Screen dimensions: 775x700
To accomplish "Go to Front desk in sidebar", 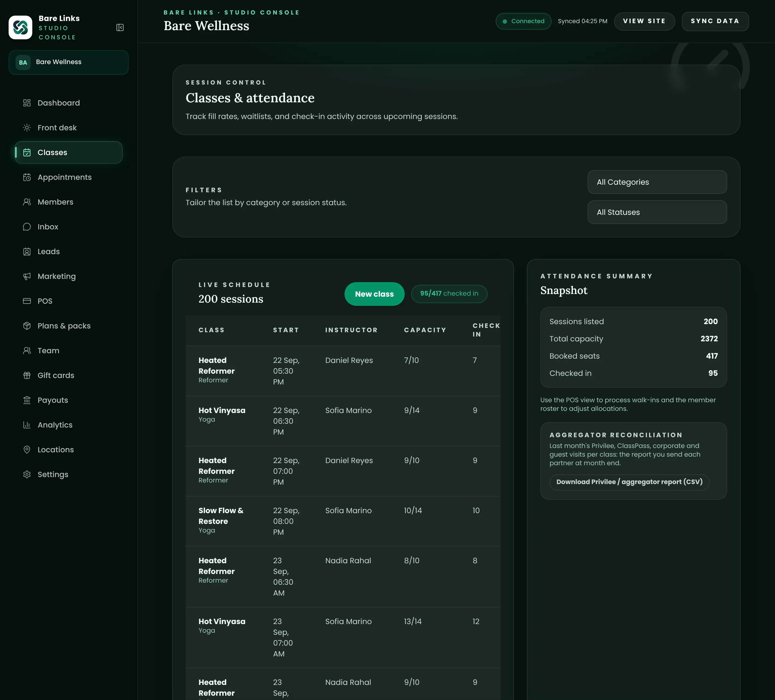I will pyautogui.click(x=68, y=128).
